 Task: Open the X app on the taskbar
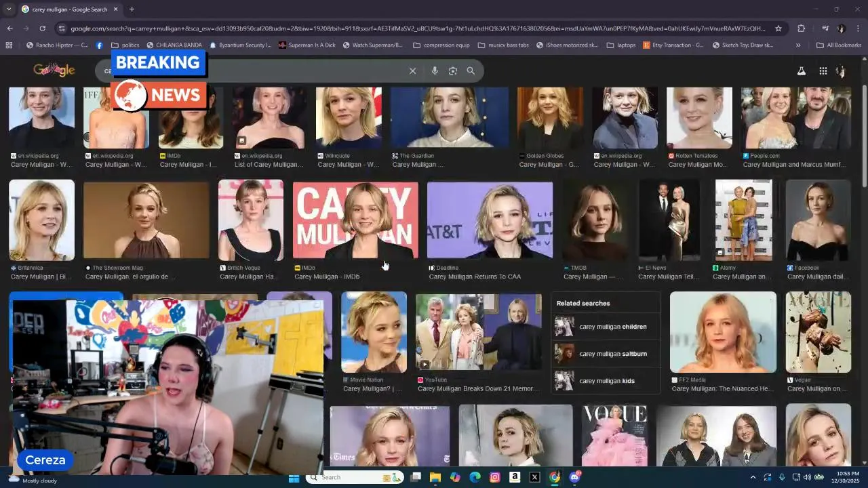534,477
